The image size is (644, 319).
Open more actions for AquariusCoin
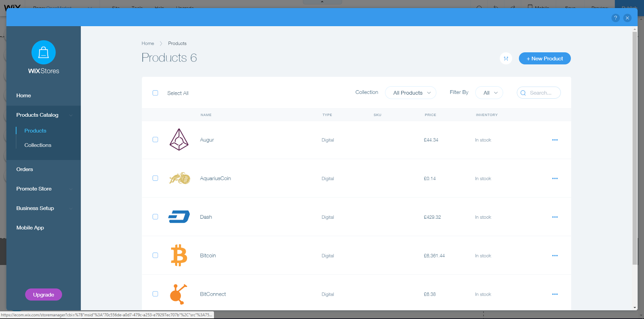pyautogui.click(x=555, y=178)
